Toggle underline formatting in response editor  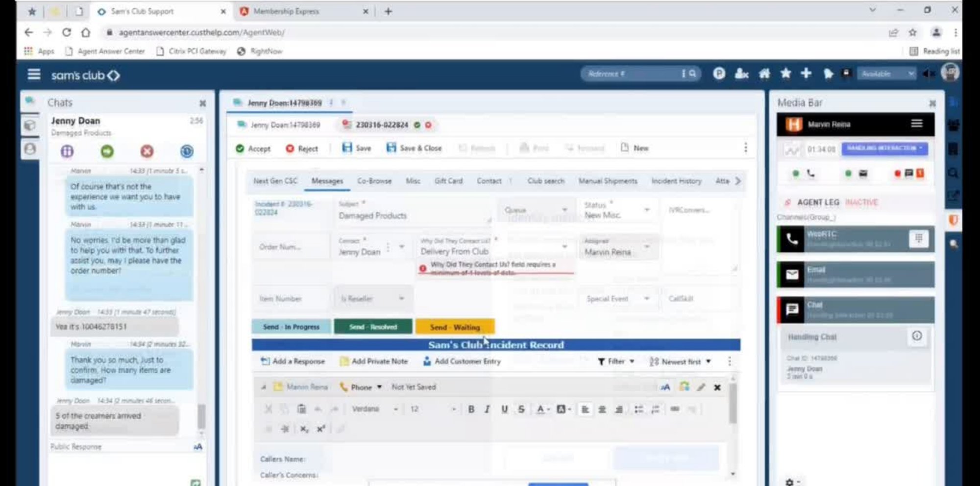point(504,409)
